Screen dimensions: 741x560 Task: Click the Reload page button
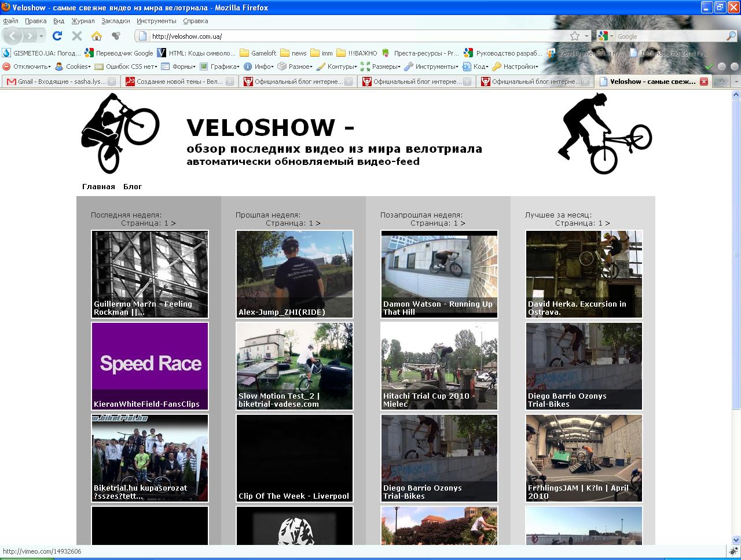57,36
